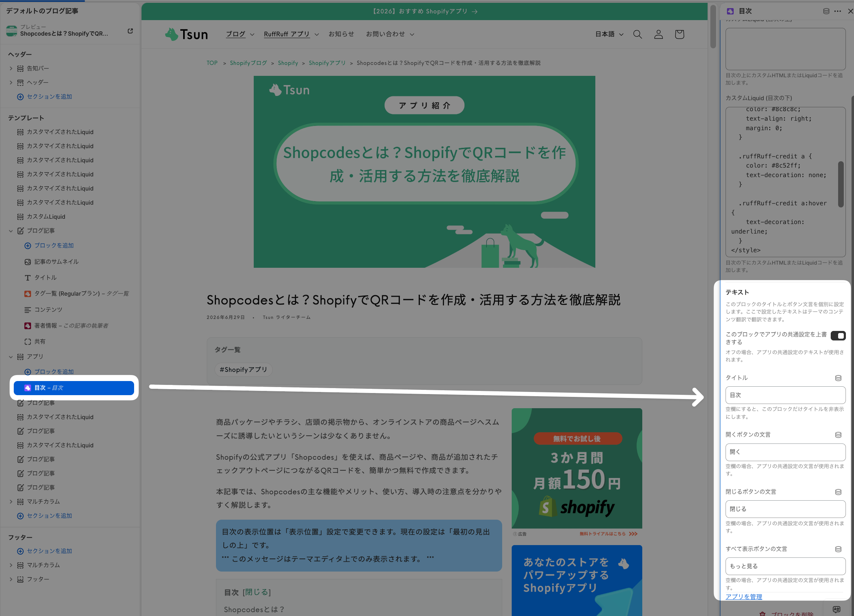The image size is (854, 616).
Task: Open the アプリを管理 link
Action: click(744, 597)
